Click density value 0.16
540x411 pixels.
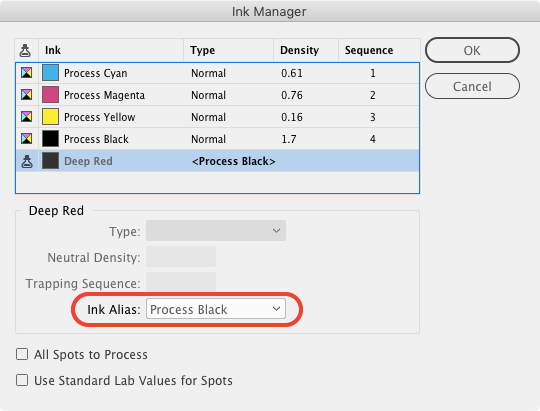(x=292, y=117)
